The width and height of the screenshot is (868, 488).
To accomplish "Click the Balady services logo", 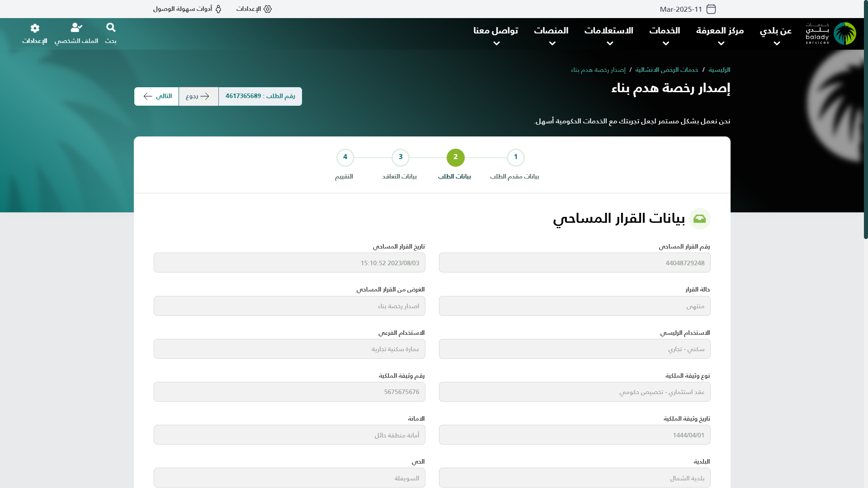I will coord(830,33).
